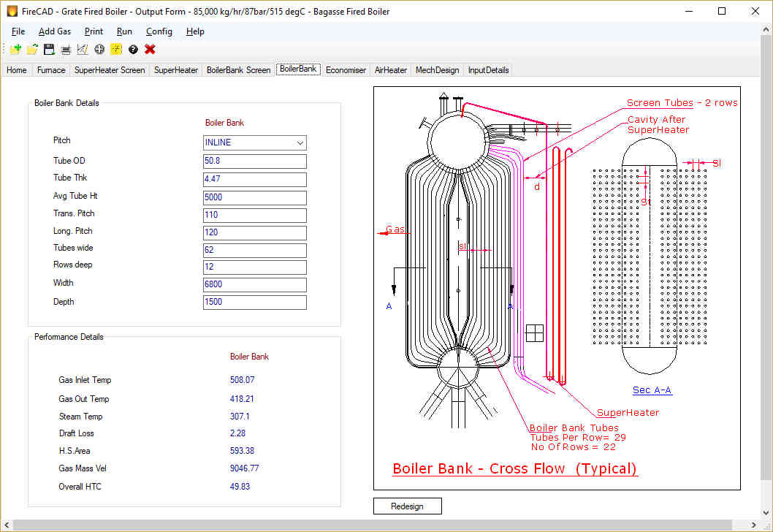Select the BoilerBank tab
The height and width of the screenshot is (532, 773).
298,69
